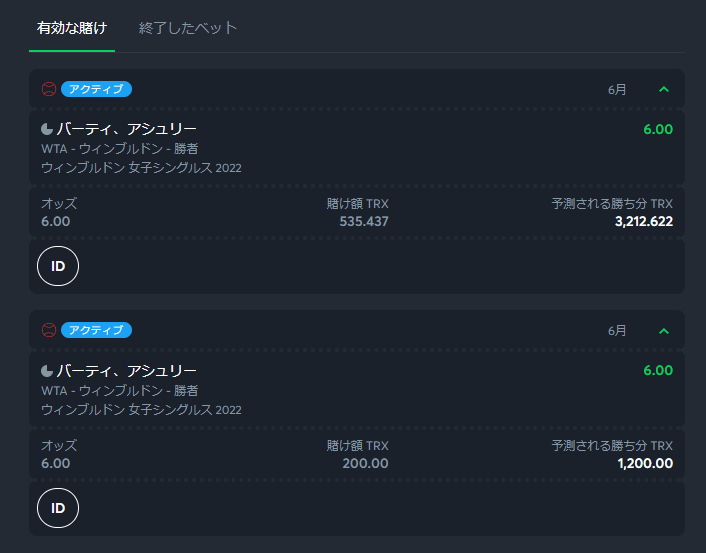Click the 6月 date on second bet header
This screenshot has width=706, height=553.
617,331
